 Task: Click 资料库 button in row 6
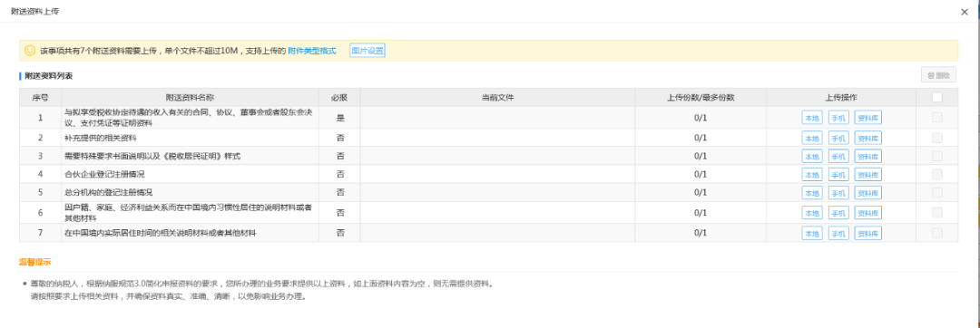tap(867, 213)
